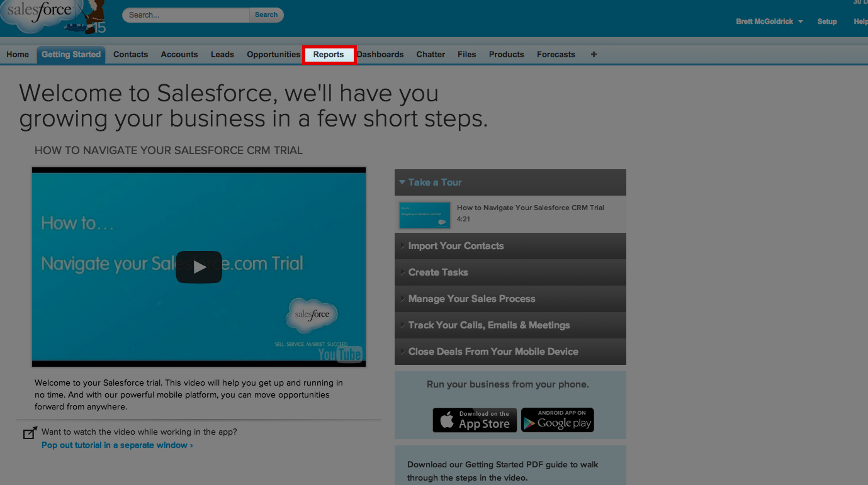Expand the Create Tasks section
868x485 pixels.
point(510,272)
